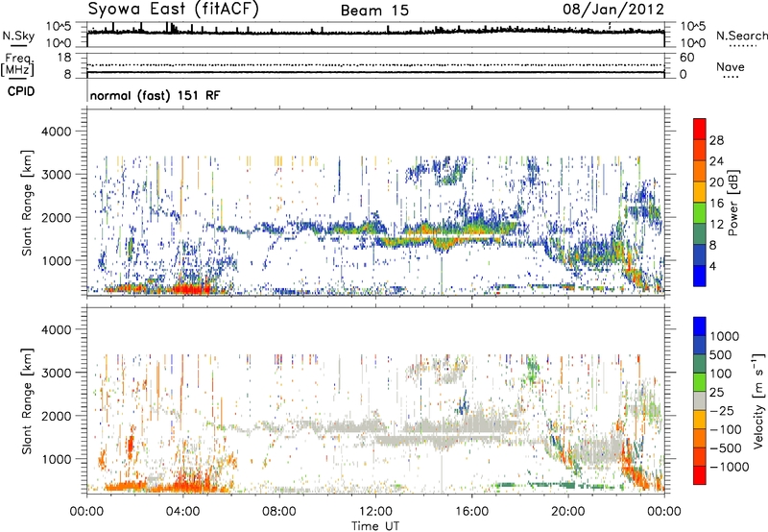Click the date '08/Jan/2012'

click(613, 10)
